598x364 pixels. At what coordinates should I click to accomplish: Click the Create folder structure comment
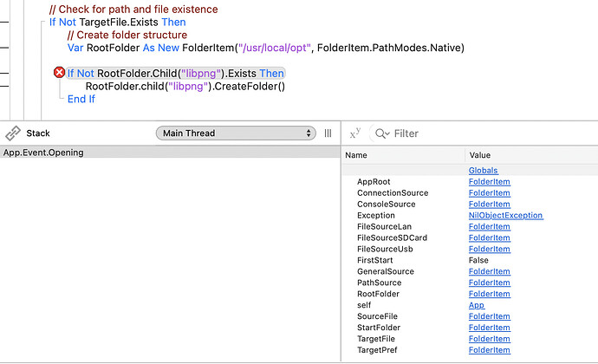coord(127,36)
